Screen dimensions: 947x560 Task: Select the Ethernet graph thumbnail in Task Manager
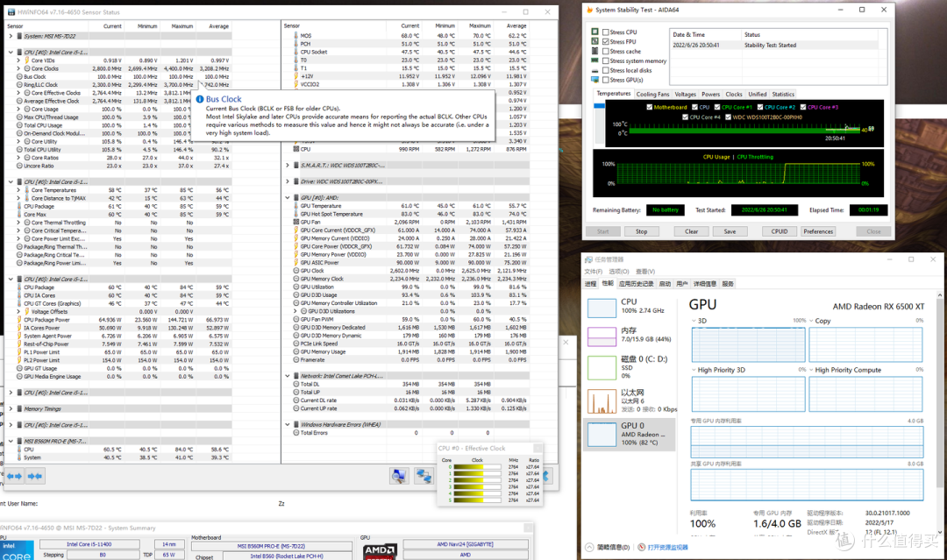[602, 401]
